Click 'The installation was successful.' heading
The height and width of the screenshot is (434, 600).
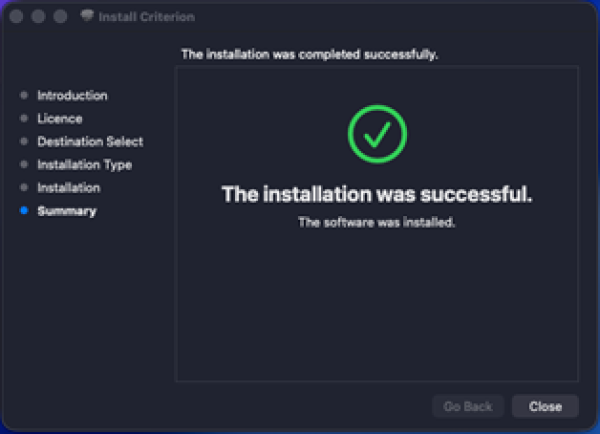click(x=377, y=194)
